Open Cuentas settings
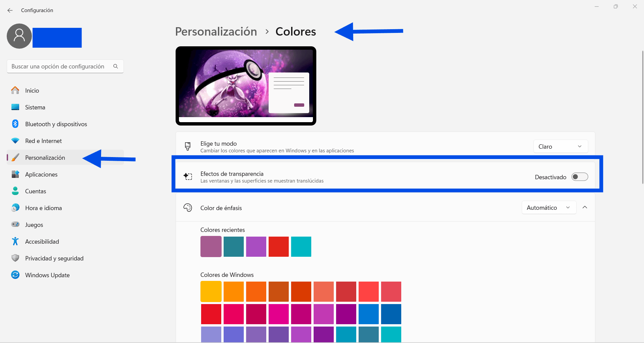644x343 pixels. (x=65, y=191)
